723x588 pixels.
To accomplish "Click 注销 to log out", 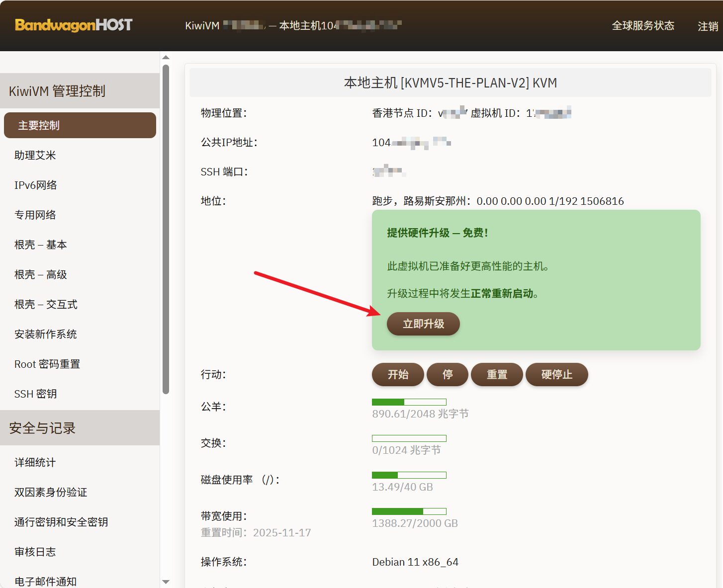I will (x=708, y=26).
